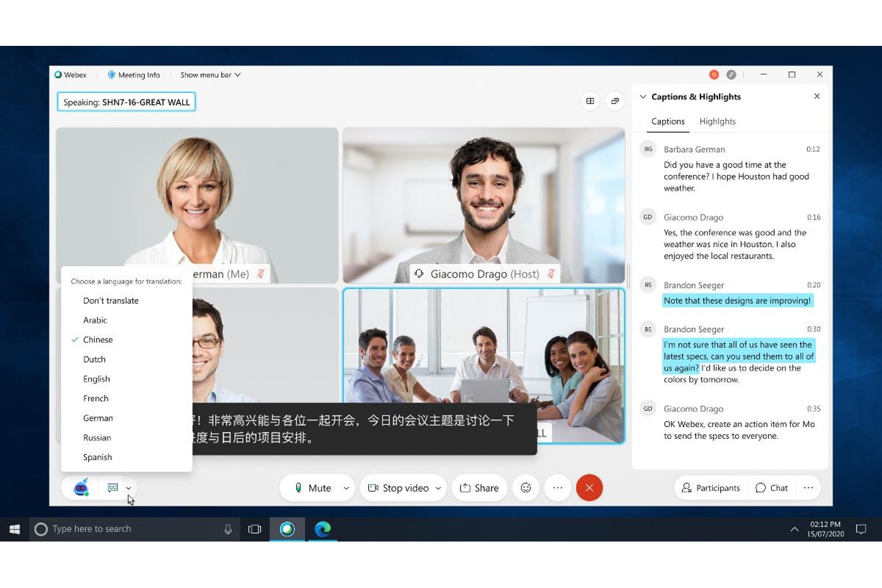882x588 pixels.
Task: Click Giacomo Drago's muted mic icon
Action: pos(551,274)
